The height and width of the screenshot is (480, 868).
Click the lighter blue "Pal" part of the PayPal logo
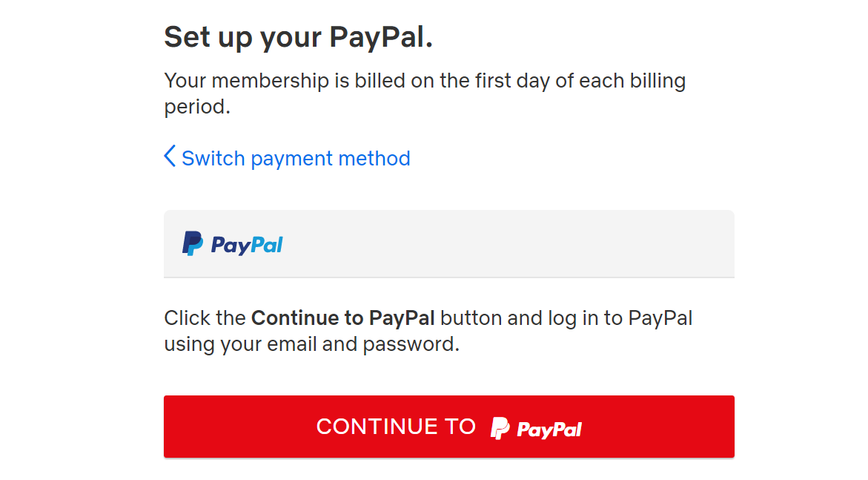point(268,245)
